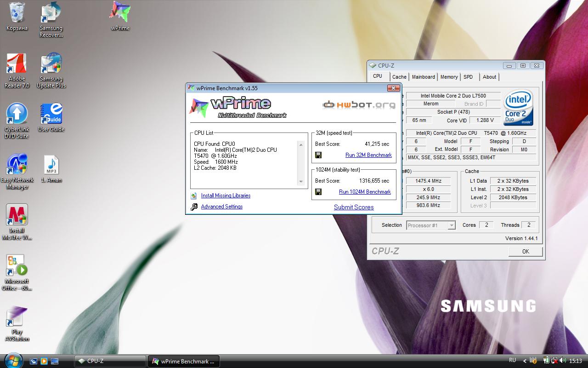Click OK button in CPU-Z
Viewport: 588px width, 368px height.
point(526,252)
